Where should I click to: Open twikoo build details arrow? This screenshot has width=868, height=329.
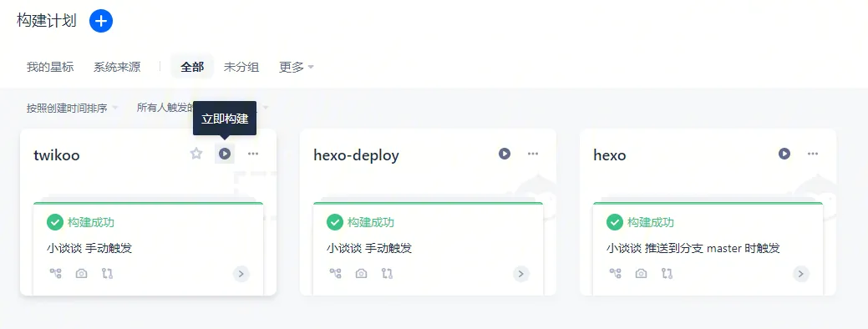241,274
